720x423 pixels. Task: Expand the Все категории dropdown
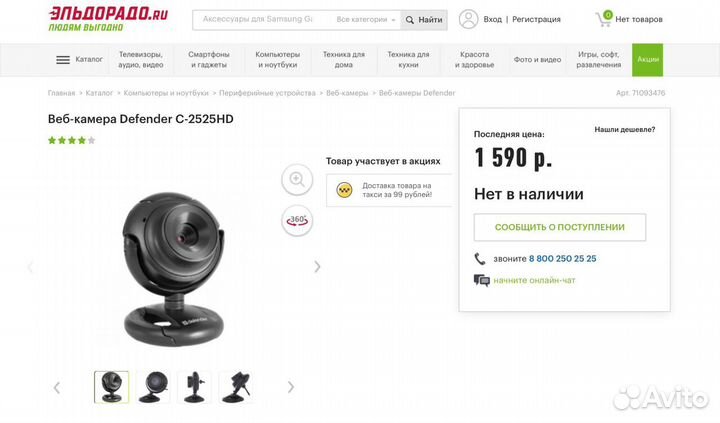point(366,20)
